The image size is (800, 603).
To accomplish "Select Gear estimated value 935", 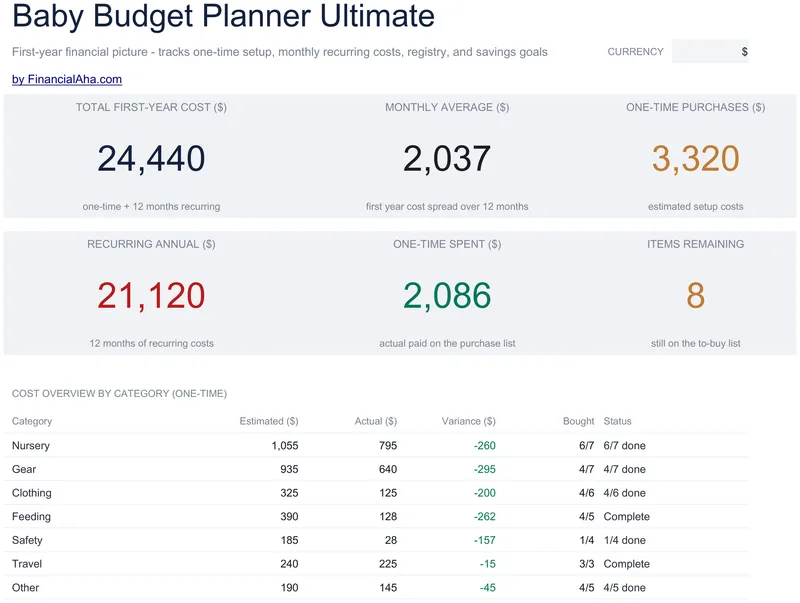I will (289, 469).
